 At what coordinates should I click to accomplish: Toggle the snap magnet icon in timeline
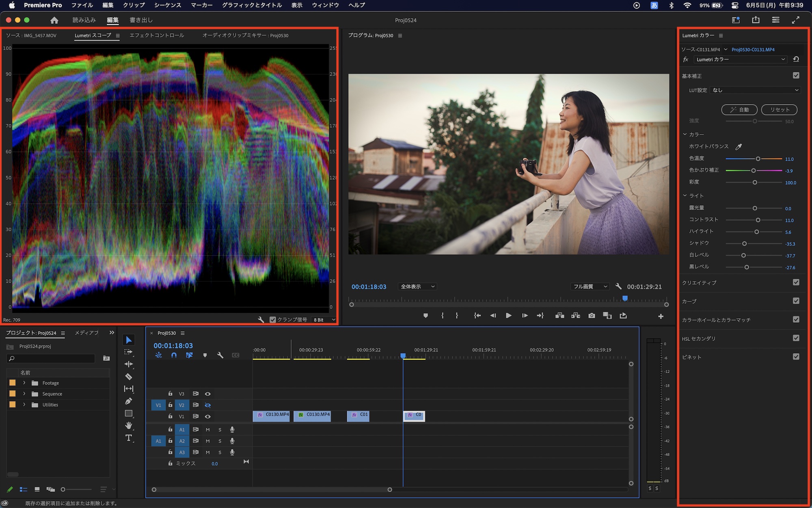click(x=174, y=355)
